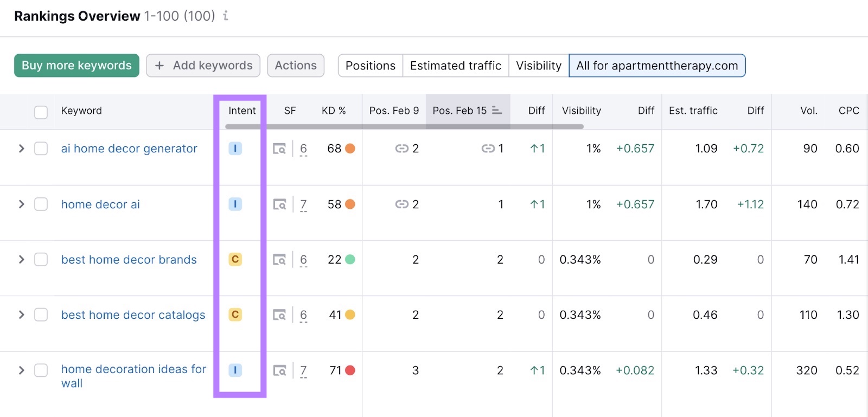This screenshot has width=868, height=417.
Task: Click Informational intent badge for home decoration ideas for wall
Action: (x=235, y=370)
